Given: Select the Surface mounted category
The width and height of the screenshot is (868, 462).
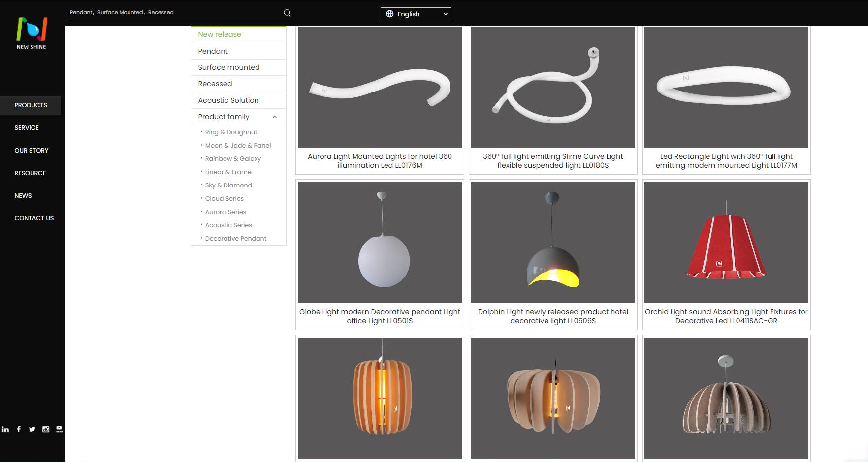Looking at the screenshot, I should pos(229,67).
